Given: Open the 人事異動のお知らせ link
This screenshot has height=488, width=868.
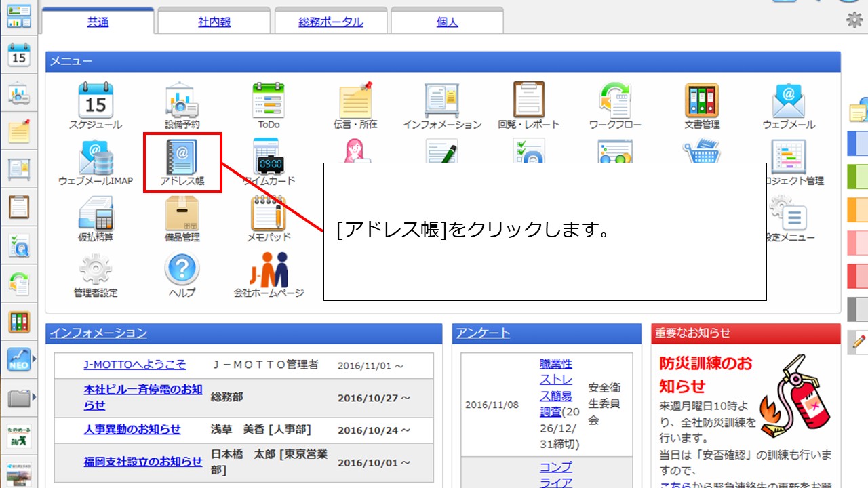Looking at the screenshot, I should 132,429.
